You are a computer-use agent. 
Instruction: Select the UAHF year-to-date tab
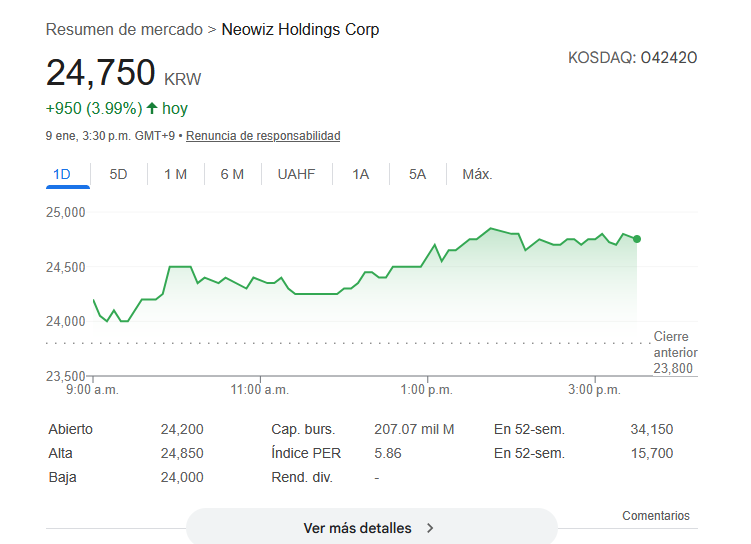tap(296, 174)
